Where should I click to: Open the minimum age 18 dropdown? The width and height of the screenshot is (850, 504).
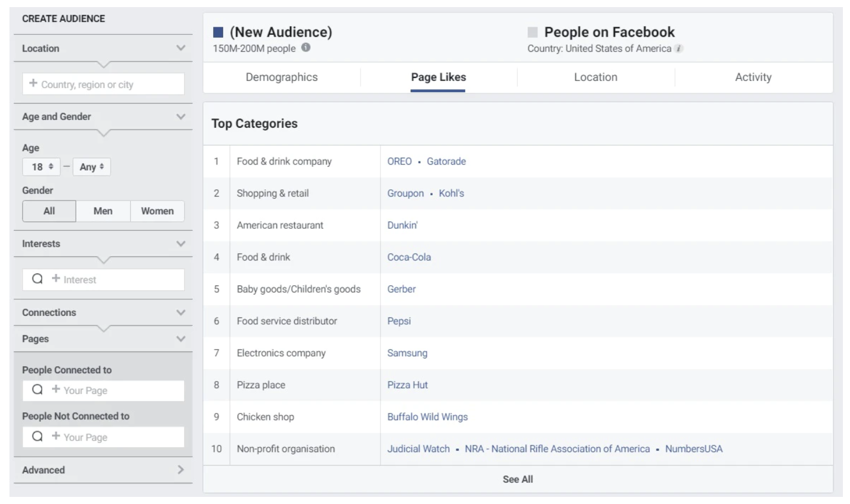[41, 167]
